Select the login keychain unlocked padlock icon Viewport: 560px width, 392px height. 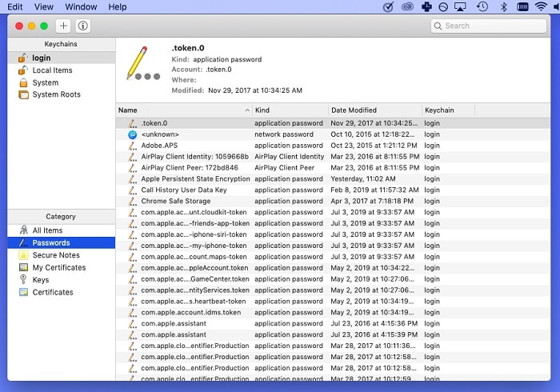click(x=23, y=58)
